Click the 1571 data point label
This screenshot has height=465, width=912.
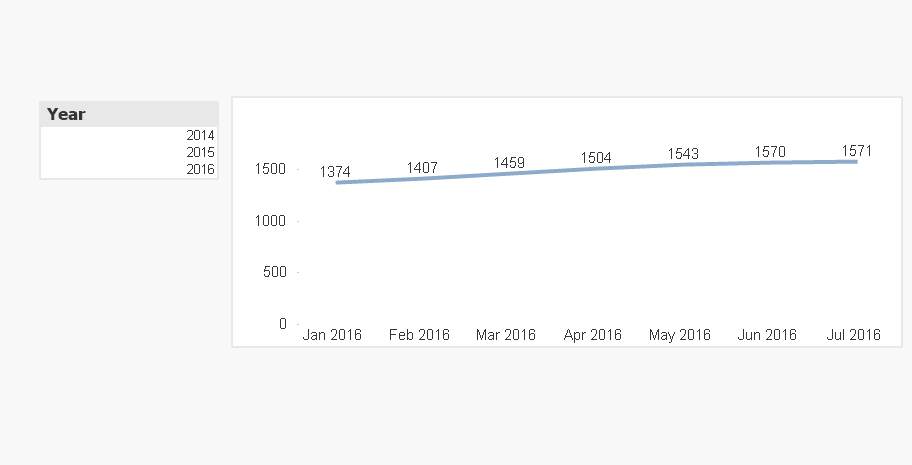[x=857, y=151]
